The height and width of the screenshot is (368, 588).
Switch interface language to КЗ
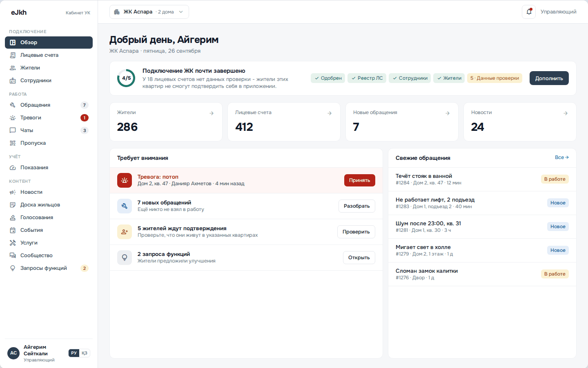point(85,353)
